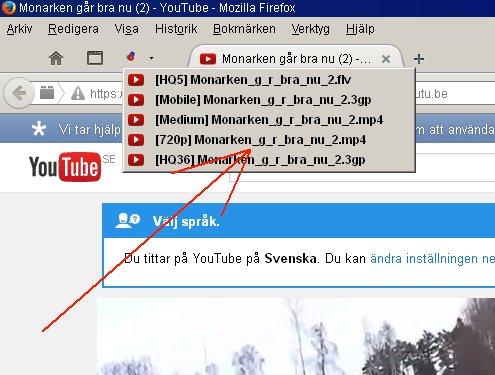Click the video thumbnail with snowy trees
Screen dimensions: 495x375
click(x=296, y=337)
